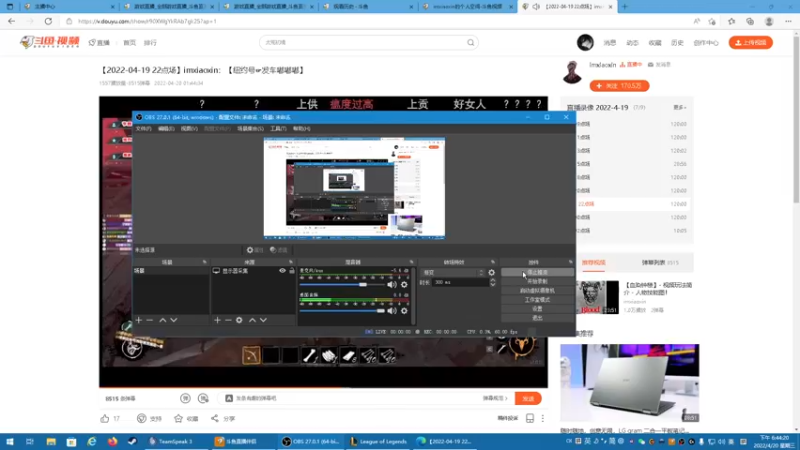Add a new scene in OBS Scenes panel
This screenshot has width=800, height=450.
coord(139,320)
